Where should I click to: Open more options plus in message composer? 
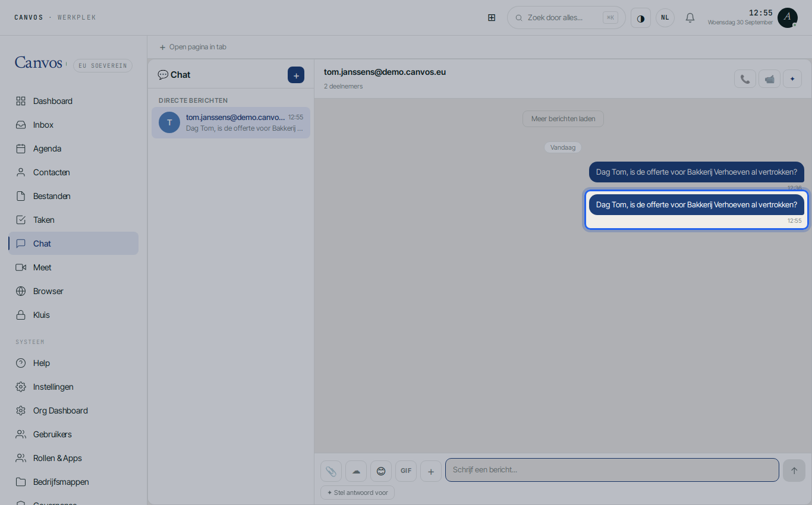431,471
